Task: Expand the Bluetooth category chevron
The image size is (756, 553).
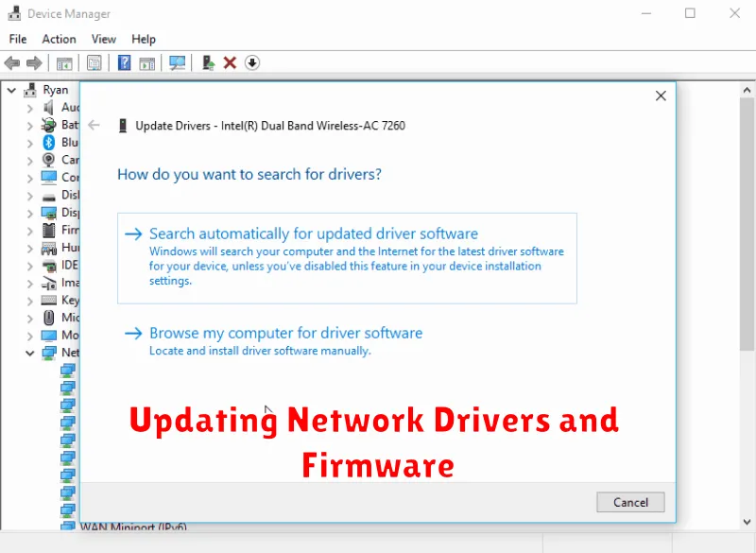Action: (30, 143)
